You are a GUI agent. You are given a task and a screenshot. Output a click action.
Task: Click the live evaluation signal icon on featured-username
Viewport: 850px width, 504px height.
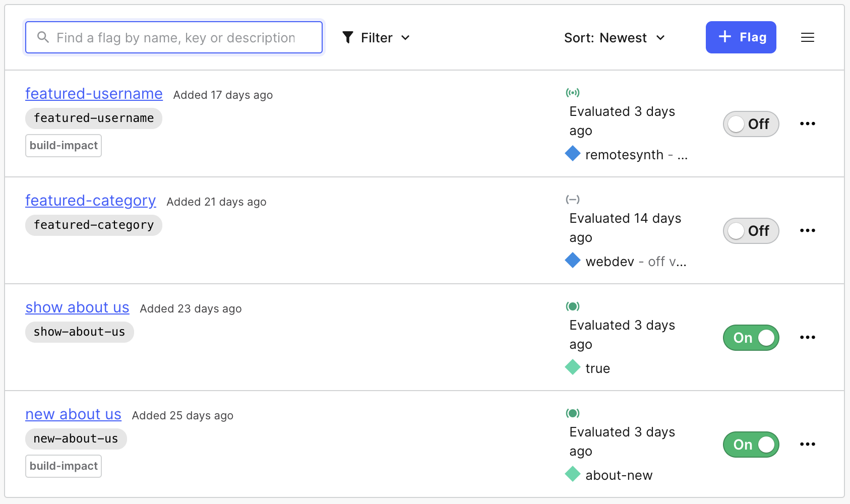pos(573,92)
